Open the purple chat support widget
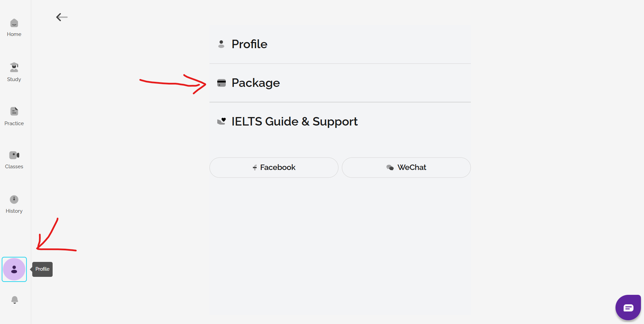Screen dimensions: 644x324 pyautogui.click(x=628, y=308)
